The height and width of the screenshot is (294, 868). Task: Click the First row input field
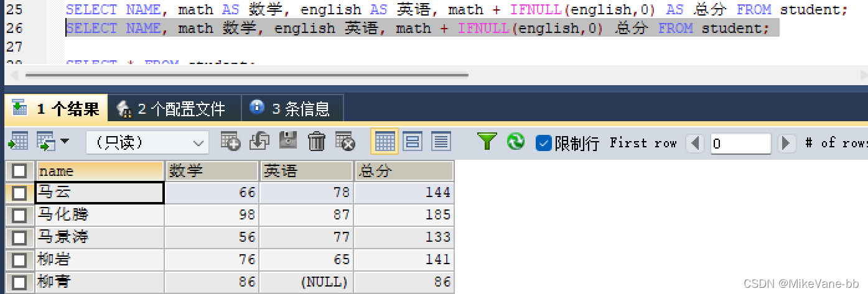tap(741, 144)
